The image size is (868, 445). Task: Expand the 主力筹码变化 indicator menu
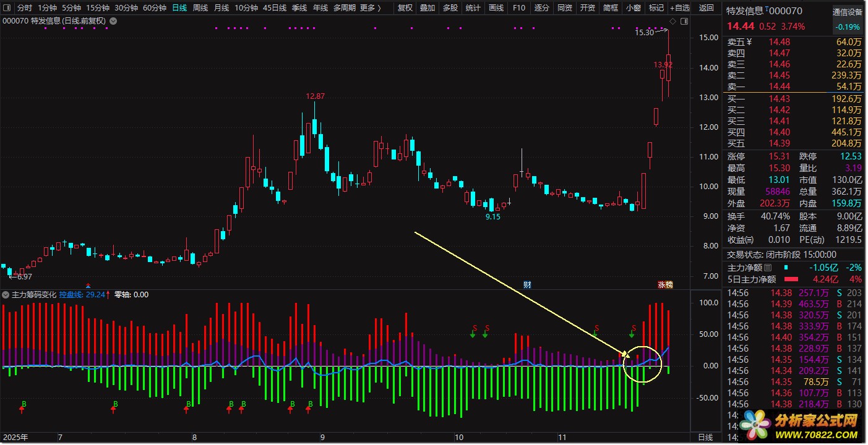(6, 295)
